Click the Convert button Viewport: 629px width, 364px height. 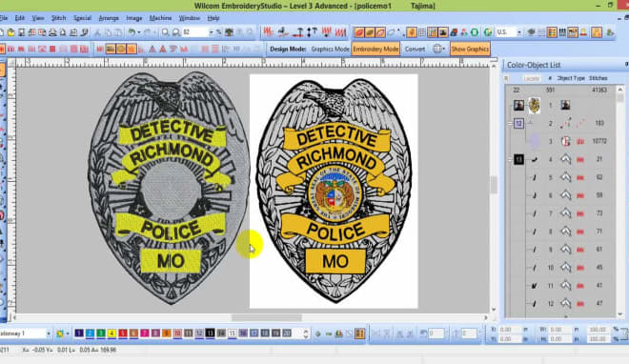[x=415, y=49]
